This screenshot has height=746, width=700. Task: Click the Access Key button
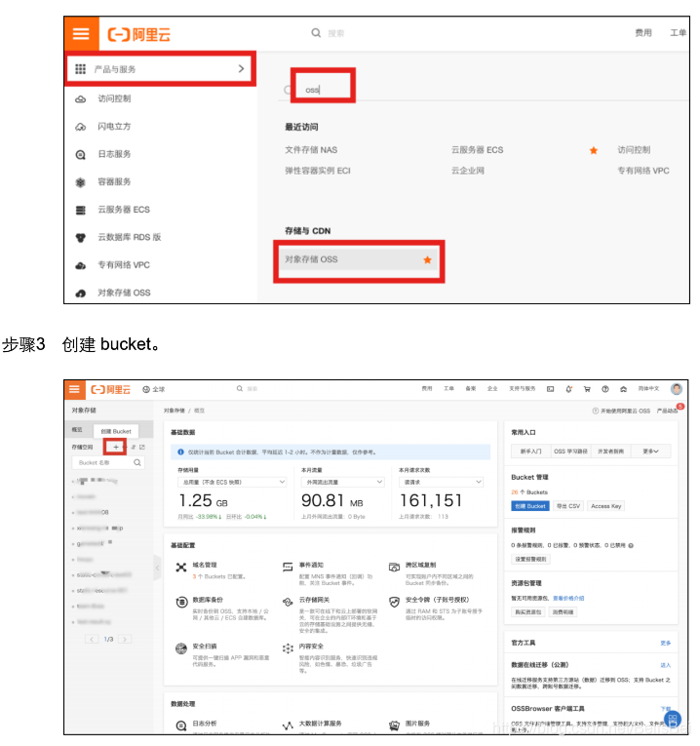[x=605, y=506]
